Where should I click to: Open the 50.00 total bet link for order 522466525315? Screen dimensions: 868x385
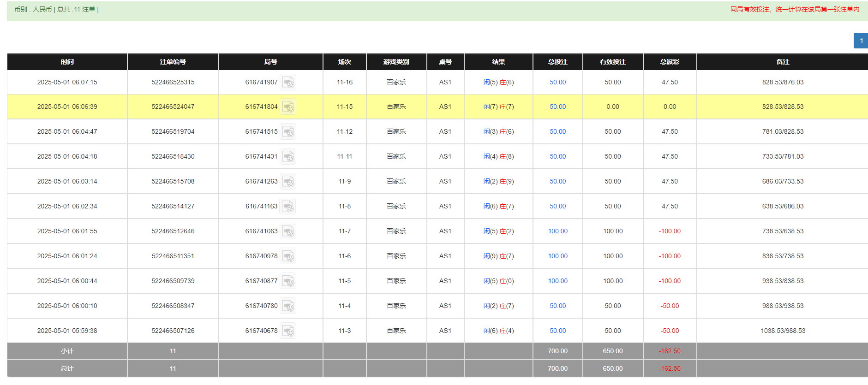pyautogui.click(x=557, y=83)
